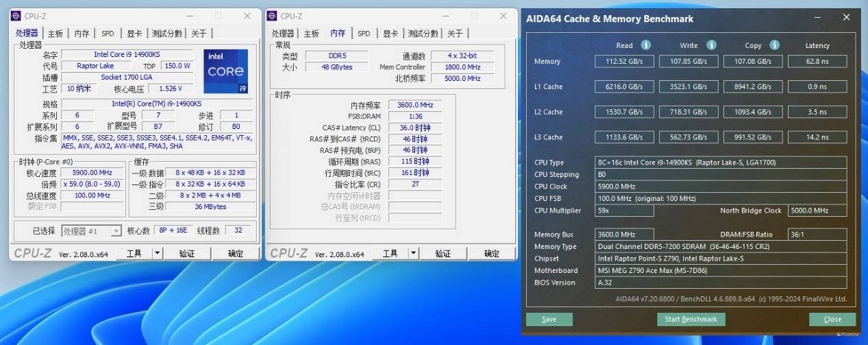Click the 确定 button in memory CPU-Z
The image size is (868, 345).
tap(492, 253)
